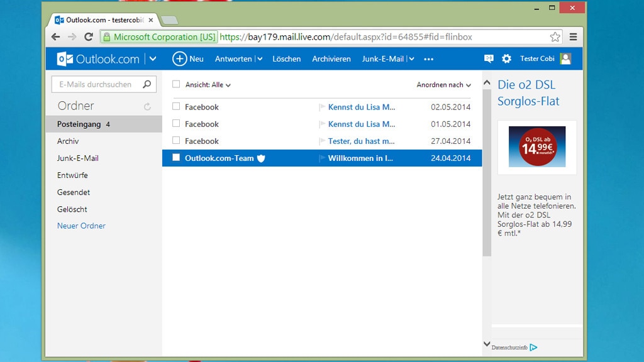Screen dimensions: 644x362
Task: Click the green security padlock icon
Action: click(x=107, y=37)
